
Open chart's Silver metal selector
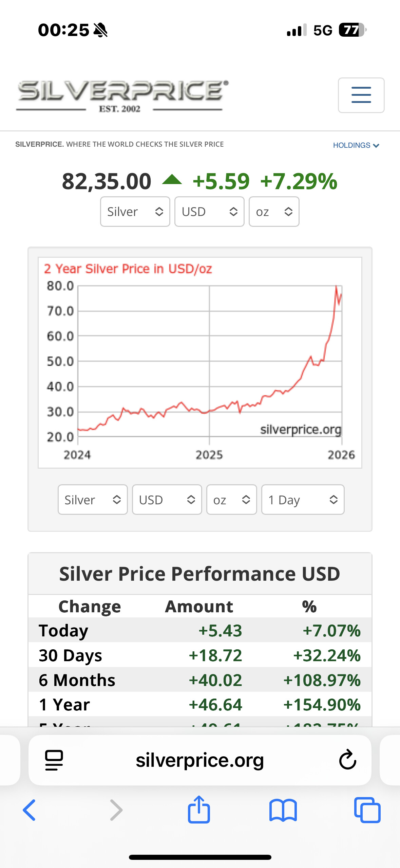[93, 500]
